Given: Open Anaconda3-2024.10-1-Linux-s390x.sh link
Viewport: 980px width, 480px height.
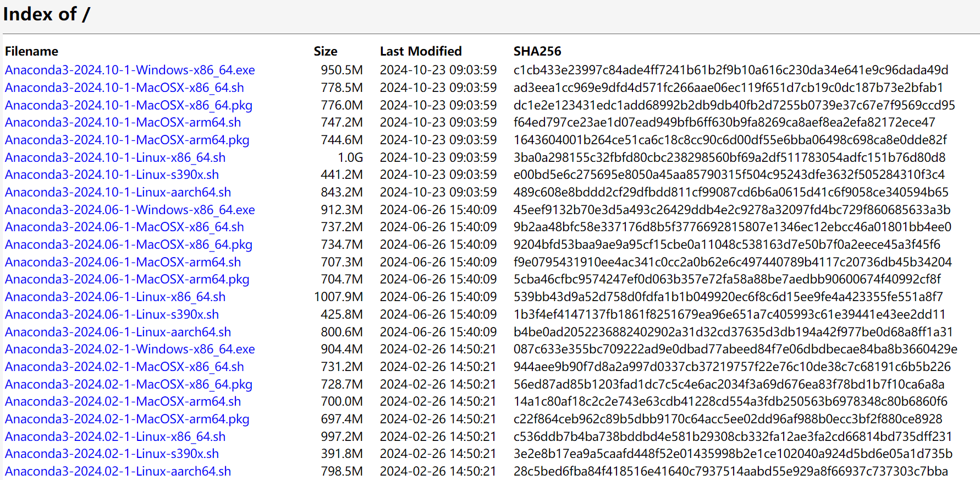Looking at the screenshot, I should coord(112,174).
